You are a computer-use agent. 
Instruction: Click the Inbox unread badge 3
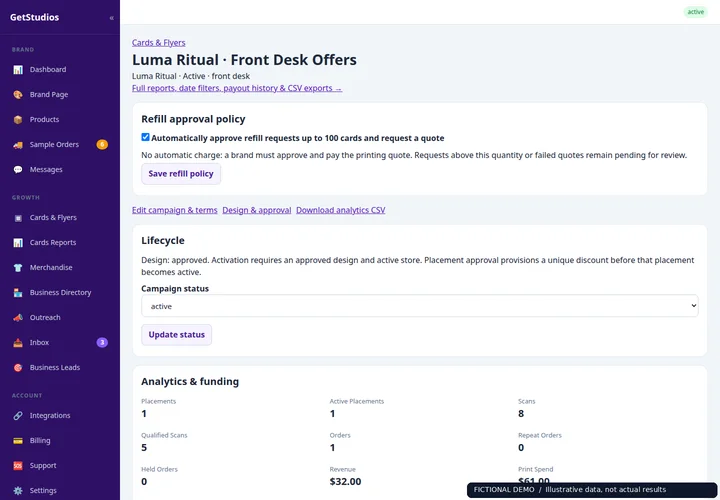[102, 343]
